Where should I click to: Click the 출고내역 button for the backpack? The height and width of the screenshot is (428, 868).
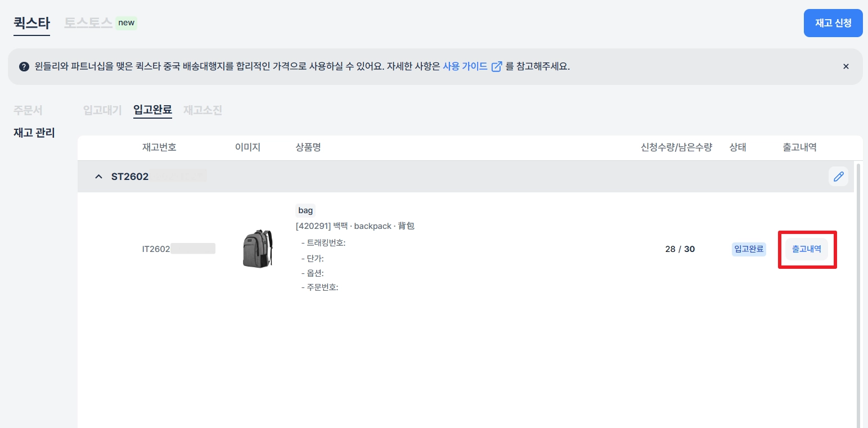click(x=806, y=249)
